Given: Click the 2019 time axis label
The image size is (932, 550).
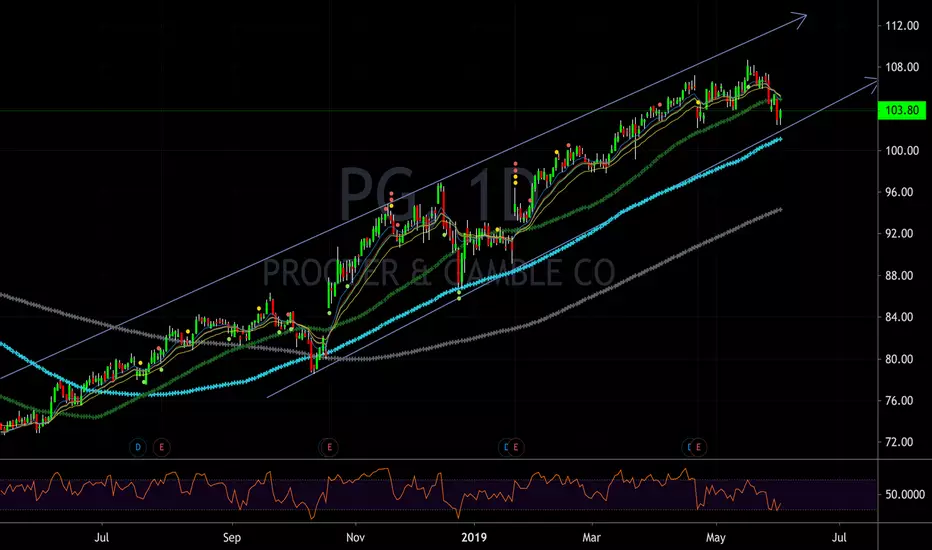Looking at the screenshot, I should point(474,538).
